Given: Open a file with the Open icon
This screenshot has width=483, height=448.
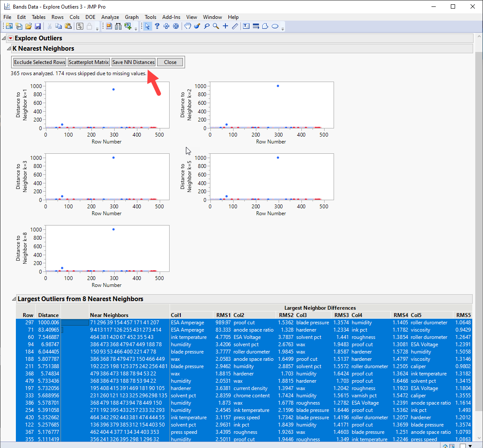Looking at the screenshot, I should click(x=27, y=26).
